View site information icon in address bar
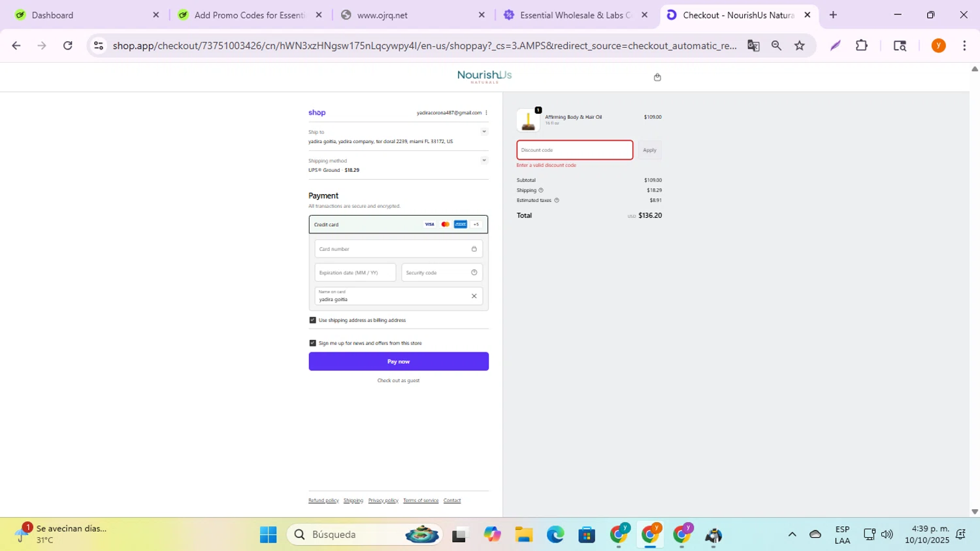 coord(99,46)
